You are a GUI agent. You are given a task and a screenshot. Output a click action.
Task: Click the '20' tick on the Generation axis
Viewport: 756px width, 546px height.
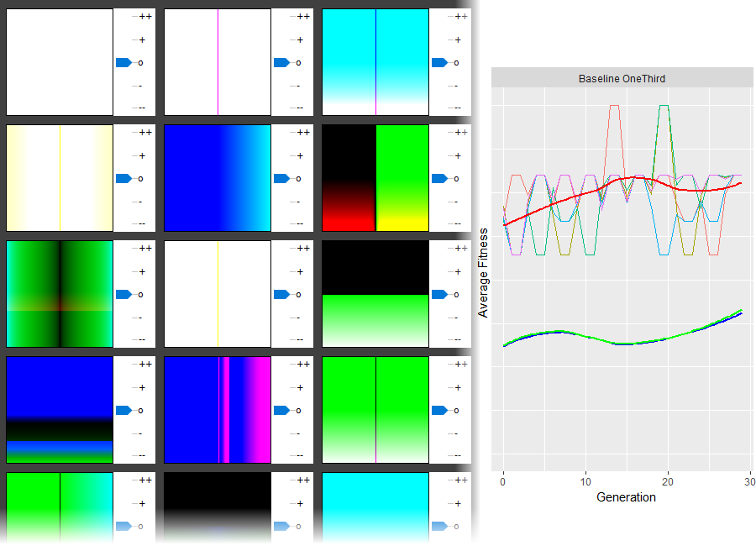click(x=668, y=482)
